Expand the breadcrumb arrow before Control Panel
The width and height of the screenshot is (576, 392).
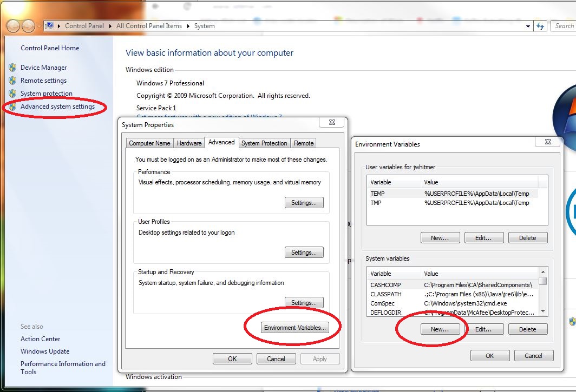pos(59,26)
